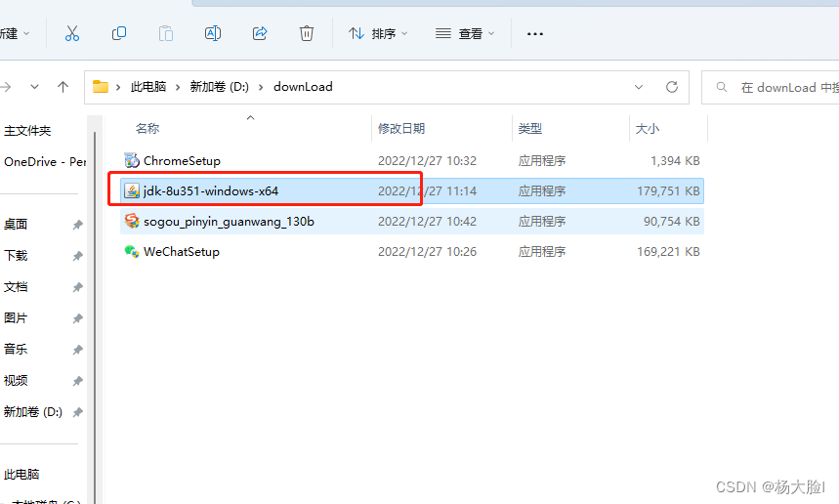This screenshot has width=839, height=504.
Task: Click the Share icon in toolbar
Action: 260,34
